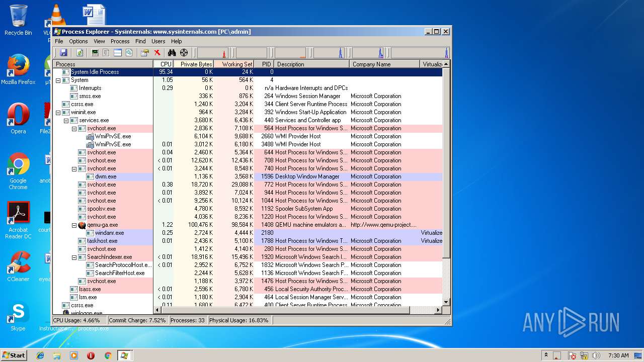The image size is (644, 362).
Task: Open the File menu
Action: point(59,41)
